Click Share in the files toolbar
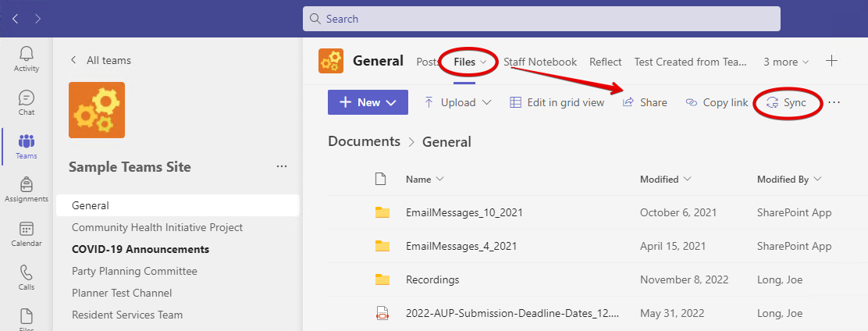Viewport: 868px width, 331px height. coord(645,102)
